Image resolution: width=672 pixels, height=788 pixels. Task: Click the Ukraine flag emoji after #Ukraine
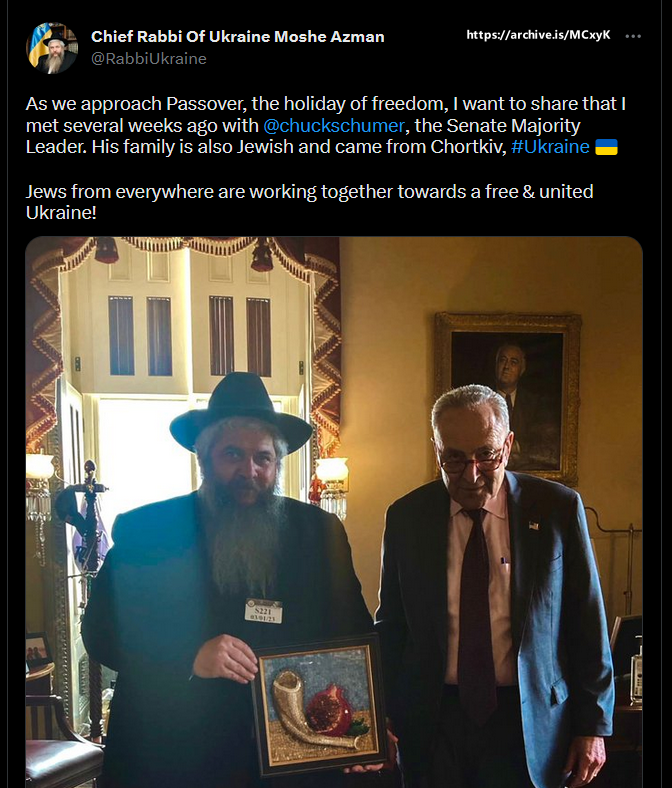[x=606, y=147]
